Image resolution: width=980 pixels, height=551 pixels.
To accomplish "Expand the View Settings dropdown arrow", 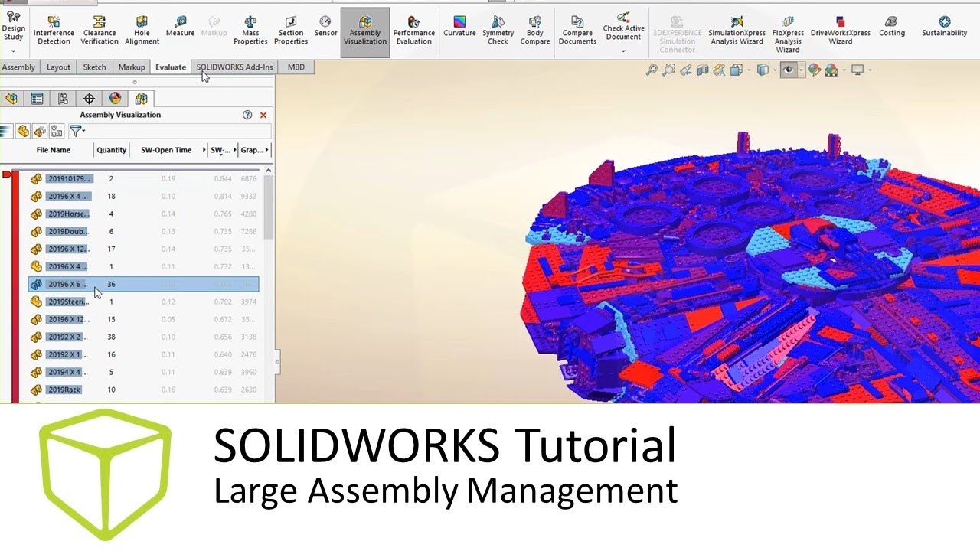I will tap(870, 70).
